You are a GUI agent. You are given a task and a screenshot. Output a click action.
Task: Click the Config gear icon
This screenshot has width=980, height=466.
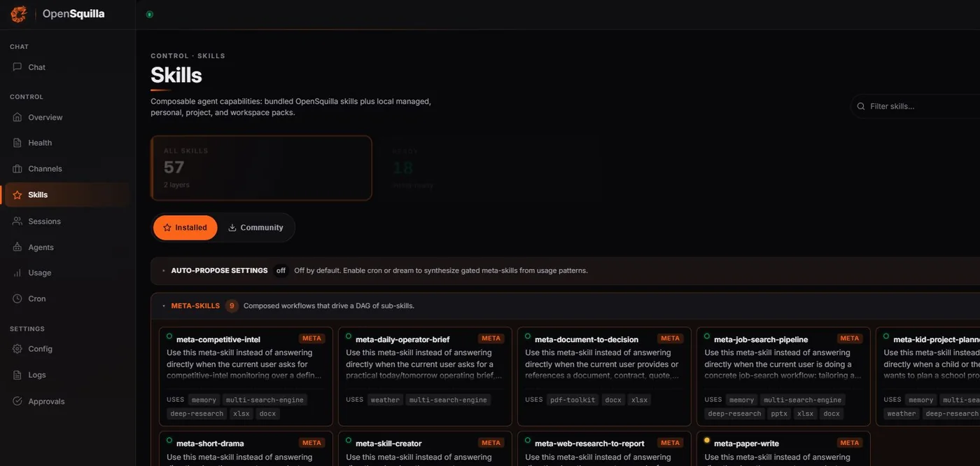17,349
